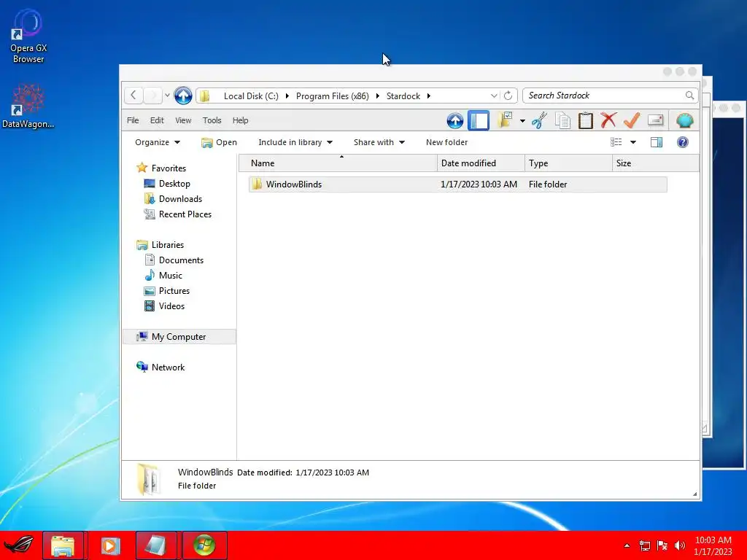747x560 pixels.
Task: Expand the Folder Options dropdown arrow
Action: [522, 121]
